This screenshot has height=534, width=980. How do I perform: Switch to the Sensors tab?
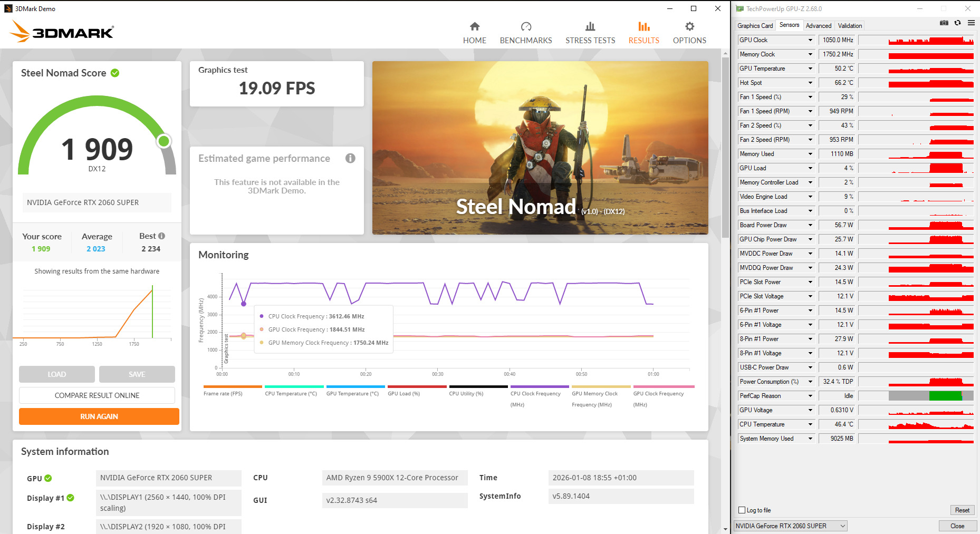(x=789, y=25)
